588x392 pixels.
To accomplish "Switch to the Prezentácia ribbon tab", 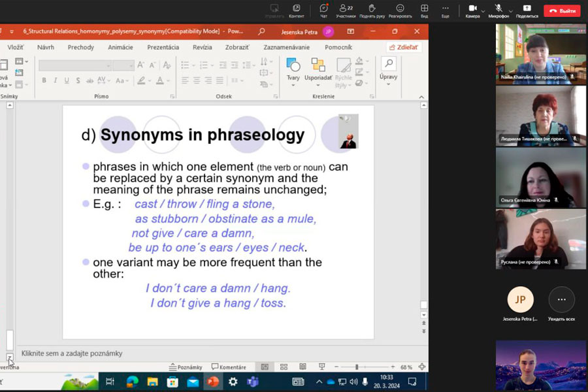I will click(163, 47).
